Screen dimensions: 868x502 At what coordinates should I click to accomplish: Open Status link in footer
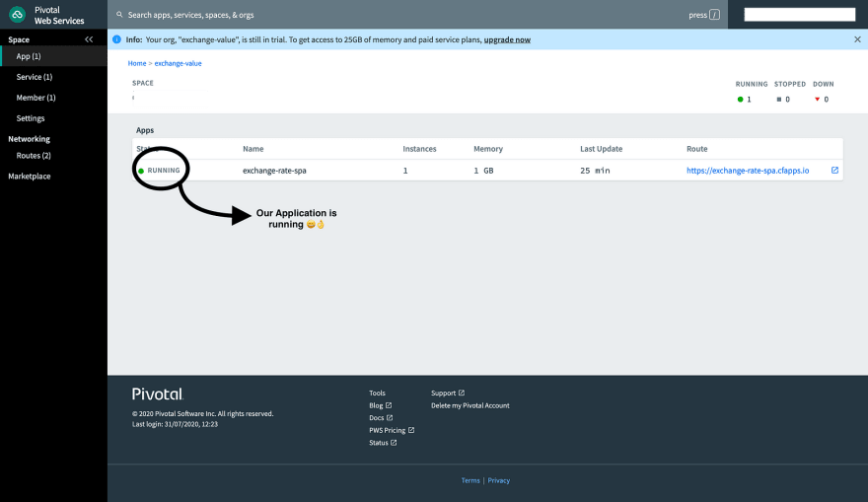379,443
